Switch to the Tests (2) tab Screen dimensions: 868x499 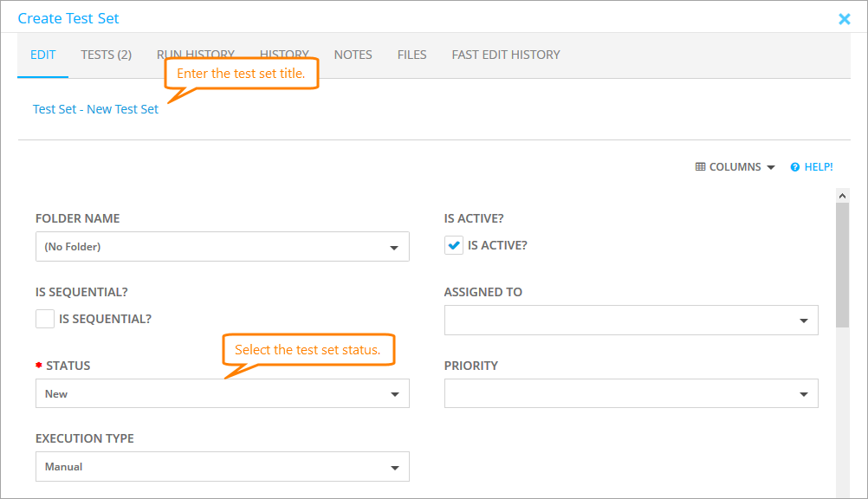[106, 55]
